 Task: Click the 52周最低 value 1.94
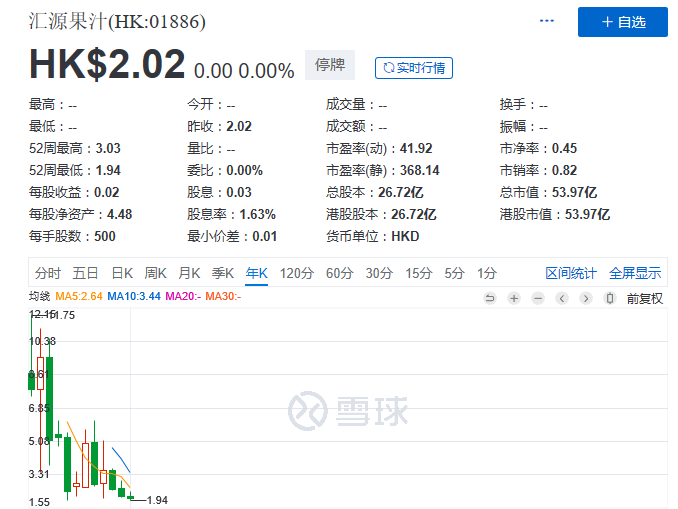click(x=108, y=170)
